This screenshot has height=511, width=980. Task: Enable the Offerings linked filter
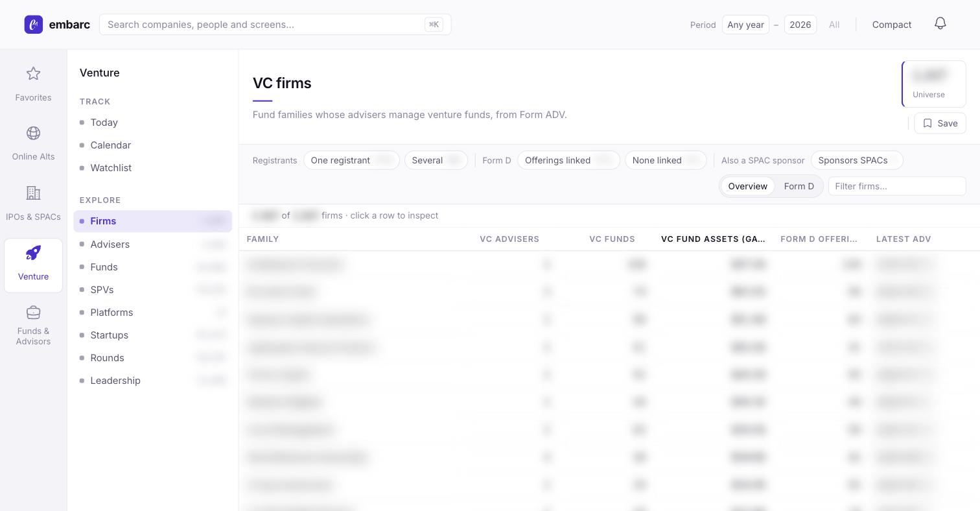click(x=568, y=160)
